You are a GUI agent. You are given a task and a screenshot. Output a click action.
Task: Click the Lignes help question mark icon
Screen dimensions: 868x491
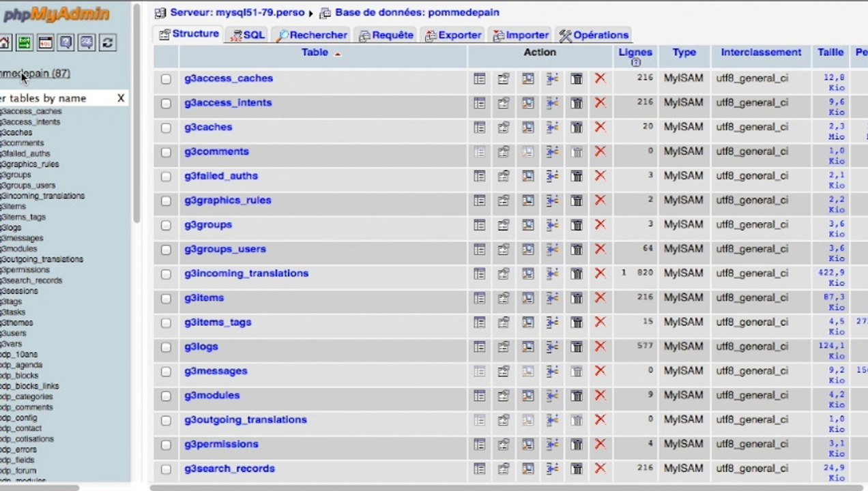pyautogui.click(x=636, y=62)
